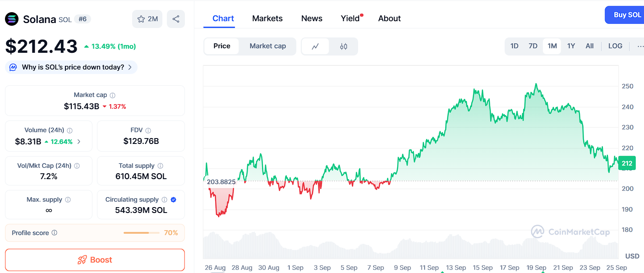The height and width of the screenshot is (273, 644).
Task: Open the three-dots more chart options
Action: (640, 46)
